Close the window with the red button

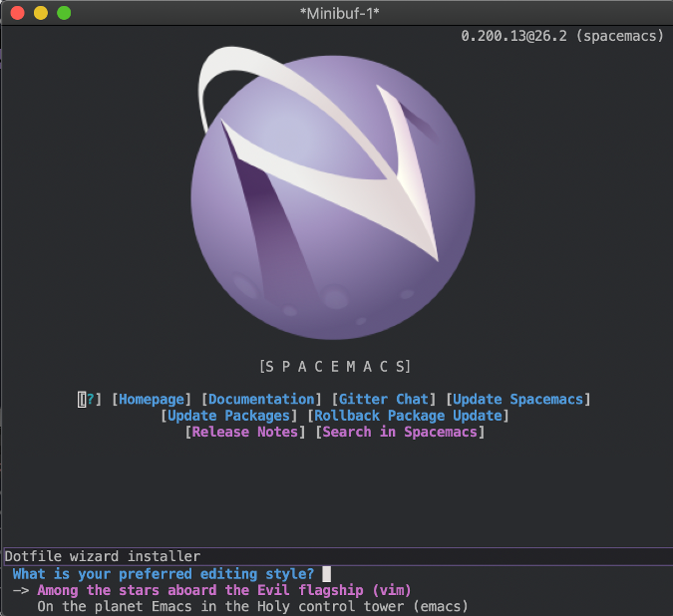point(18,13)
